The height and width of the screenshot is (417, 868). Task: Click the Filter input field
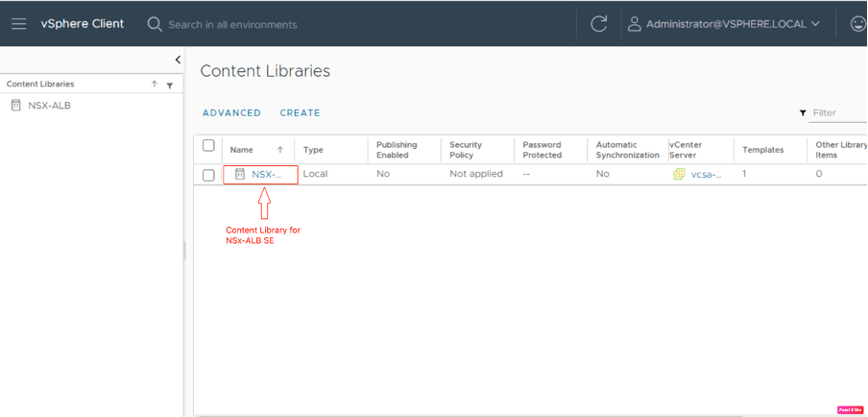[835, 113]
